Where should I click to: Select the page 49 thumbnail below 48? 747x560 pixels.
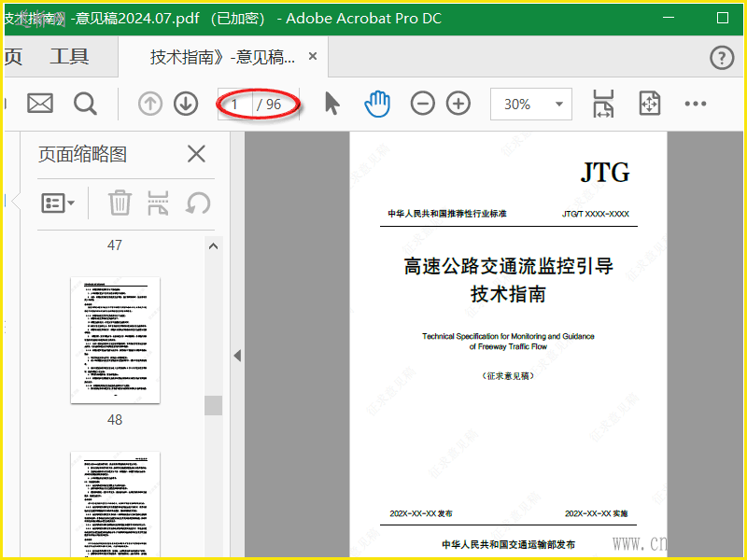click(115, 504)
